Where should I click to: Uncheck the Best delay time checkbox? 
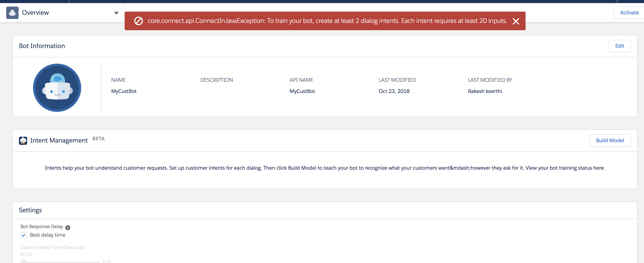click(x=23, y=235)
